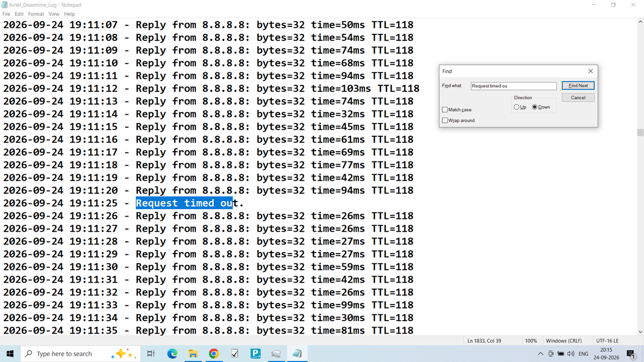
Task: Open the File menu
Action: coord(6,14)
